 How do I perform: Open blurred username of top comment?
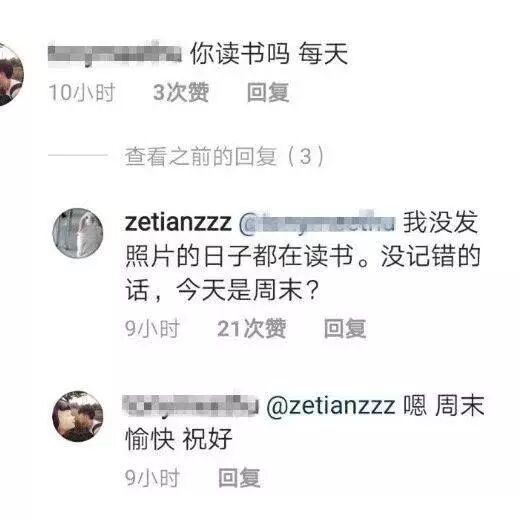click(115, 54)
